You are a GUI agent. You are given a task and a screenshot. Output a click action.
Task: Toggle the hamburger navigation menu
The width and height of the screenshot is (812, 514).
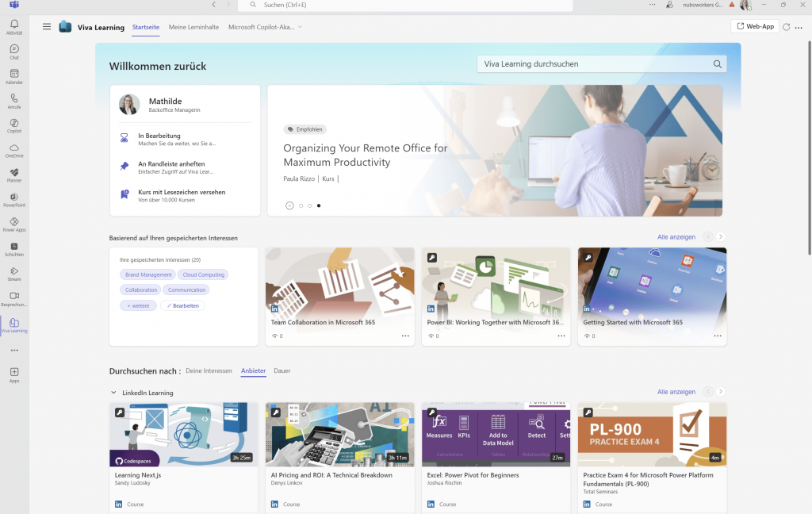tap(47, 26)
